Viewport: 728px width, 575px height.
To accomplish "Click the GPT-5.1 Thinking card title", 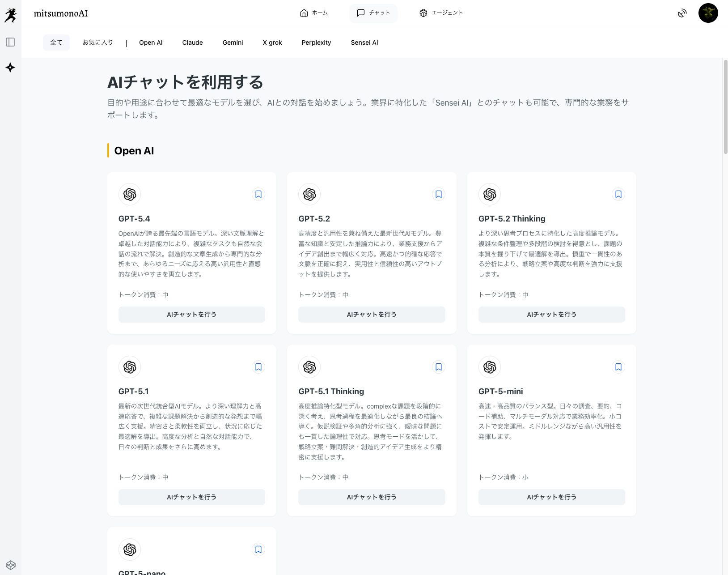I will coord(331,392).
